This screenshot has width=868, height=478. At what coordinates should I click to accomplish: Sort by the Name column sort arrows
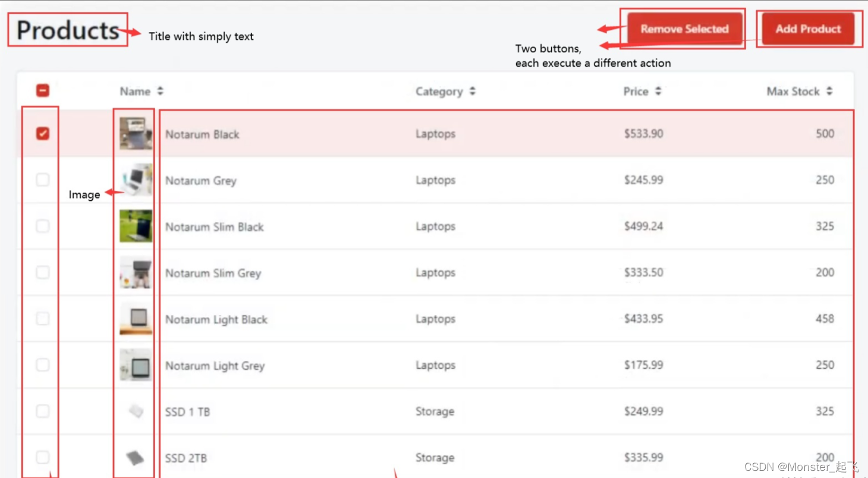pos(160,91)
